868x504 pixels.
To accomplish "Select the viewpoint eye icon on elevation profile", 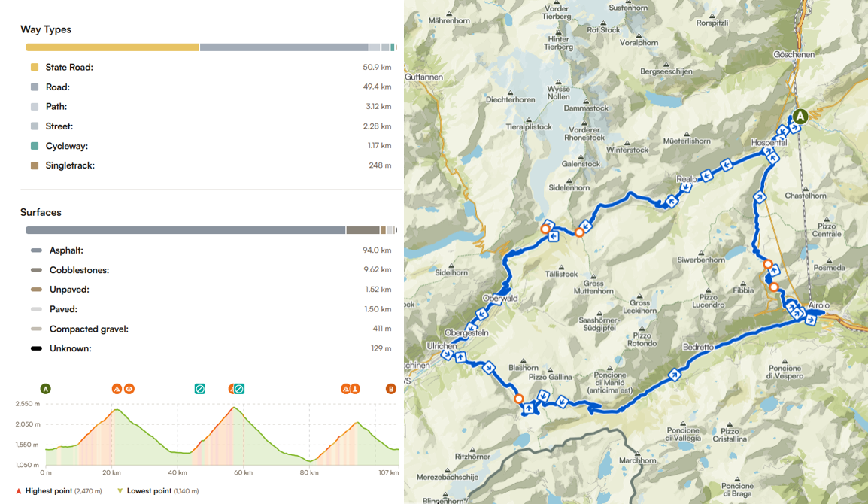I will 129,389.
